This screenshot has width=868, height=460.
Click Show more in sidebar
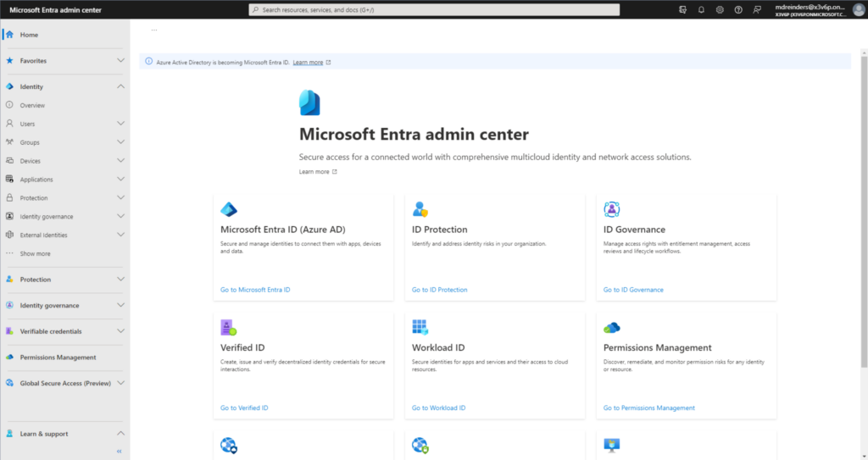(35, 253)
